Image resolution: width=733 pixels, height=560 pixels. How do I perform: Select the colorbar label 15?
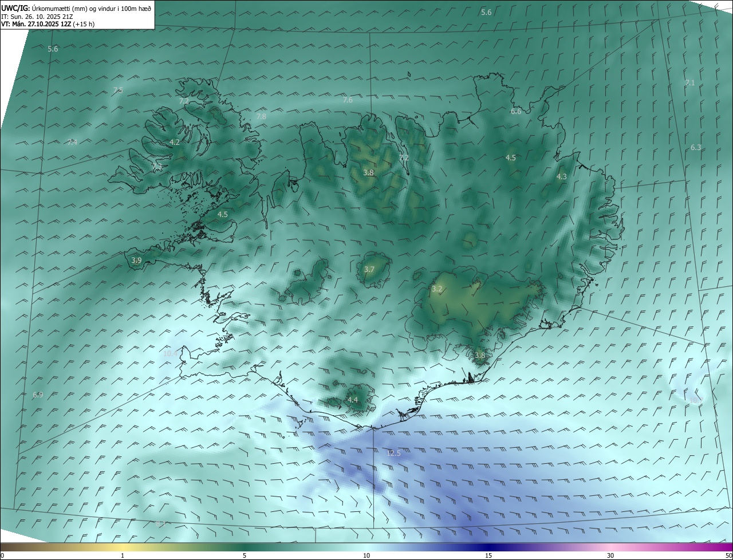click(x=488, y=555)
